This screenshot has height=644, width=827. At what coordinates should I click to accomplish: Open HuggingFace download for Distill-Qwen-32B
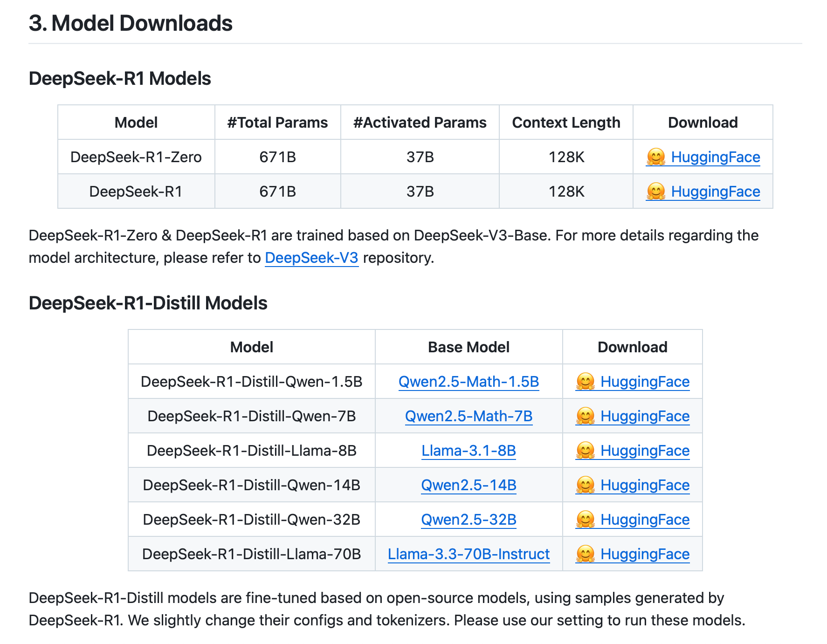click(633, 520)
